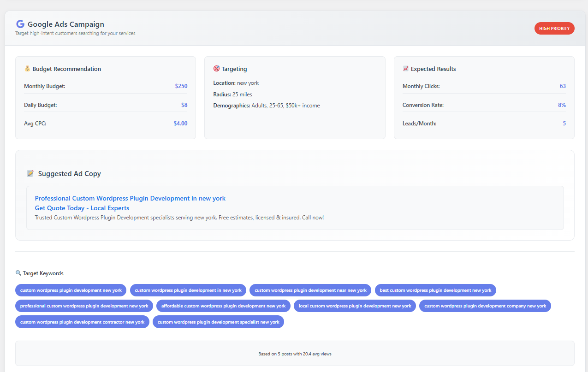The width and height of the screenshot is (588, 372).
Task: Click the Demographics: Adults, 25-65 line
Action: click(x=267, y=106)
